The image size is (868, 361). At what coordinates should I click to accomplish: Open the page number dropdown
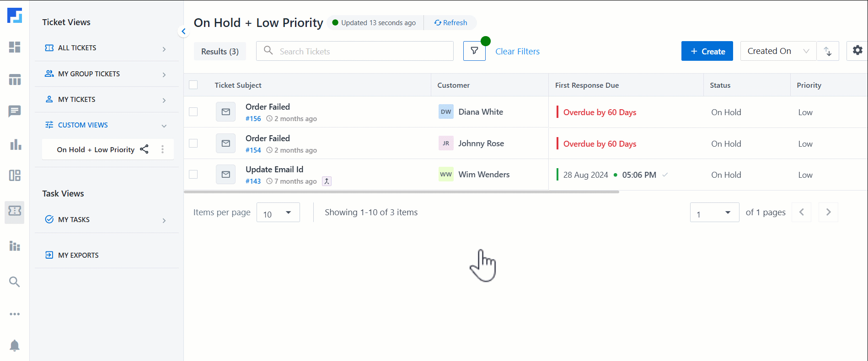pyautogui.click(x=714, y=212)
